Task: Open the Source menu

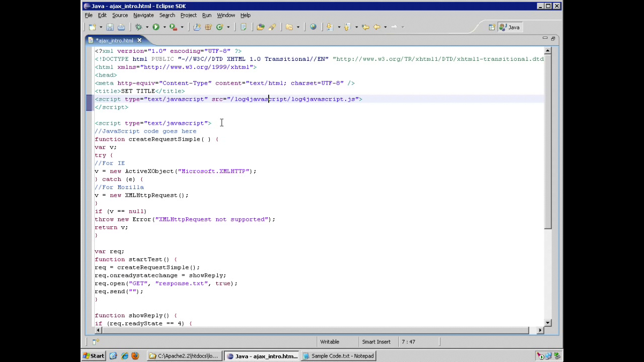Action: click(x=120, y=15)
